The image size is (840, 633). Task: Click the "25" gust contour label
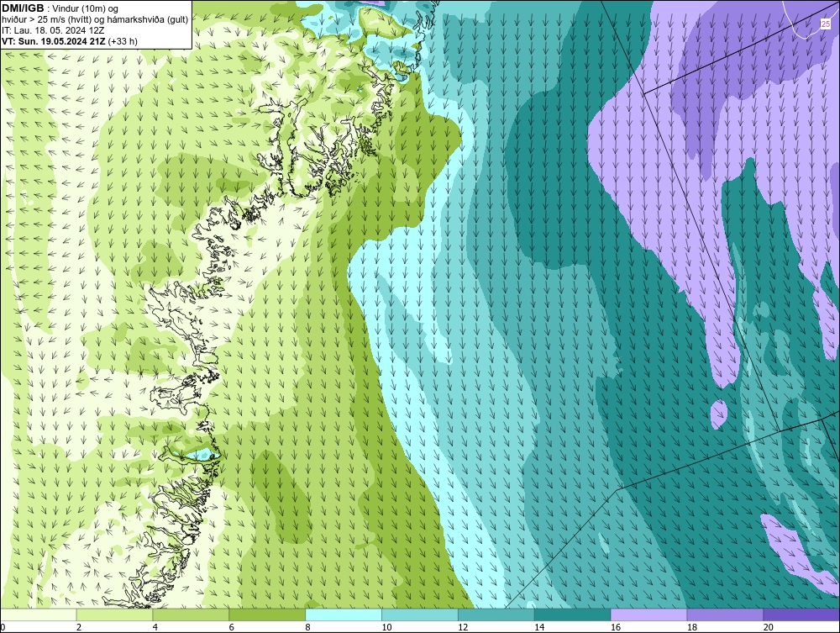click(x=826, y=24)
